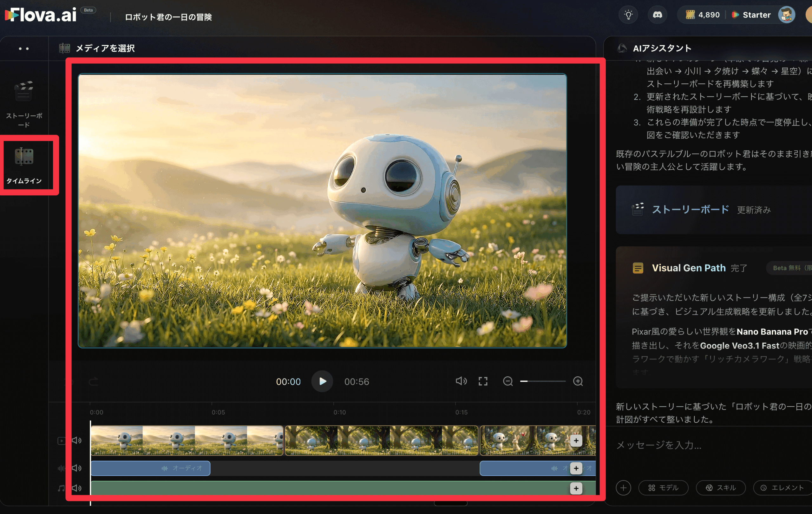Open the スキル skill selector
Viewport: 812px width, 514px height.
coord(720,488)
